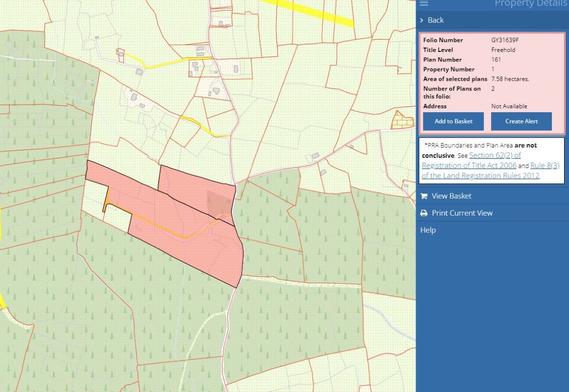Click the Print Current View label
Image resolution: width=569 pixels, height=392 pixels.
coord(462,213)
